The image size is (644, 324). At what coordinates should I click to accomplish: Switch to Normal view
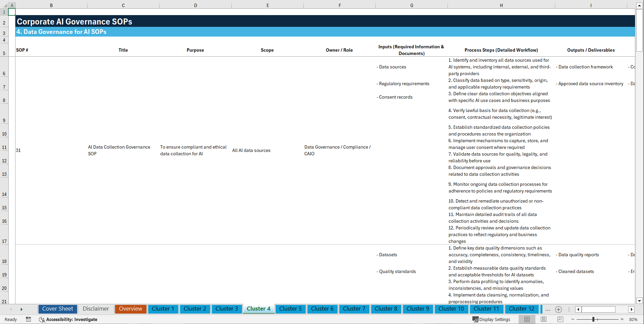click(x=527, y=319)
